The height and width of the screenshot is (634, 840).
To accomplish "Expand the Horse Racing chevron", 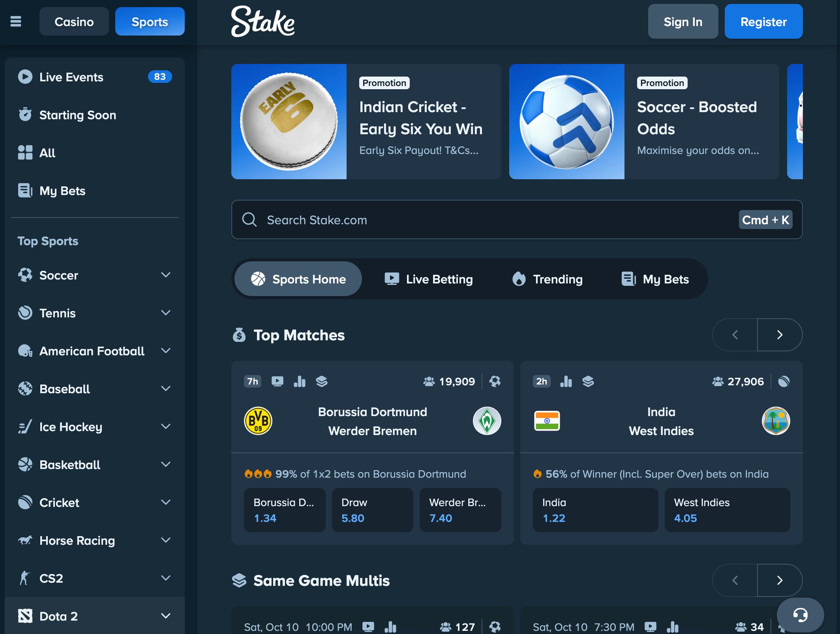I will tap(166, 540).
